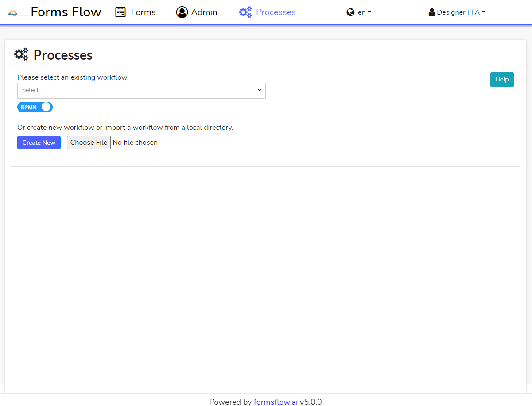Click the Forms Flow logo icon
Viewport: 532px width, 406px height.
13,12
